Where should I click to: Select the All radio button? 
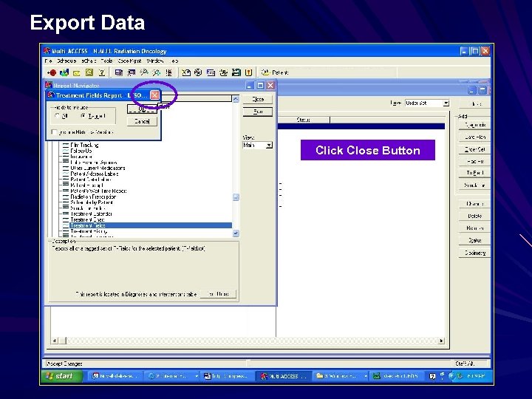(57, 116)
